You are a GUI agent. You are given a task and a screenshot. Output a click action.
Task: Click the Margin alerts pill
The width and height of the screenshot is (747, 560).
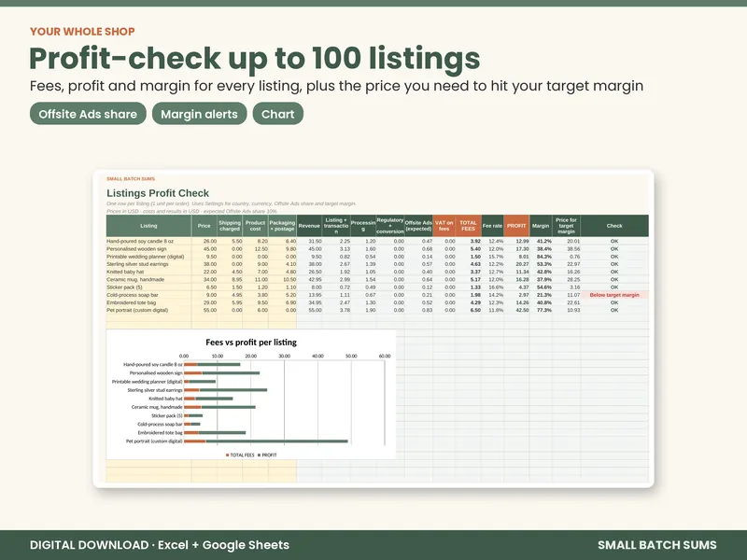[x=199, y=114]
